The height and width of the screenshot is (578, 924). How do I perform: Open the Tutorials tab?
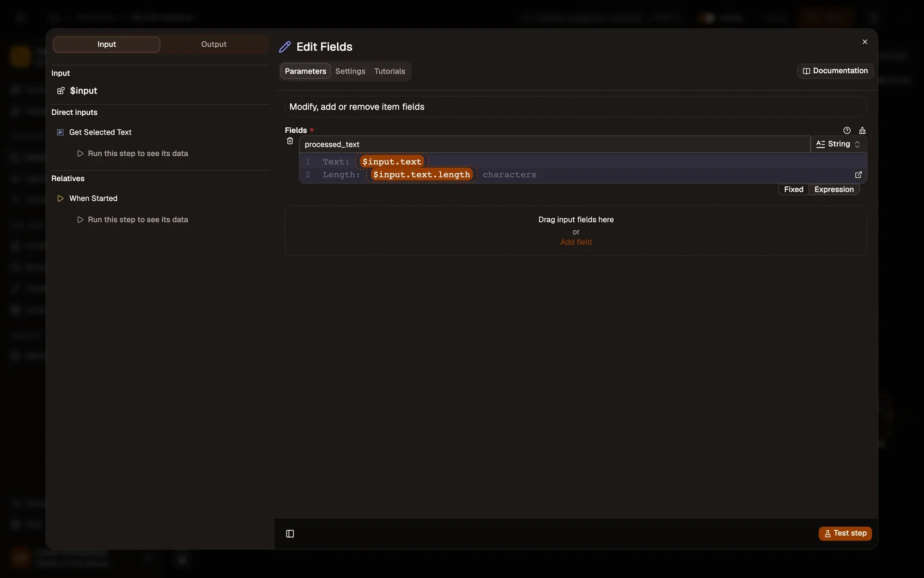click(x=389, y=71)
